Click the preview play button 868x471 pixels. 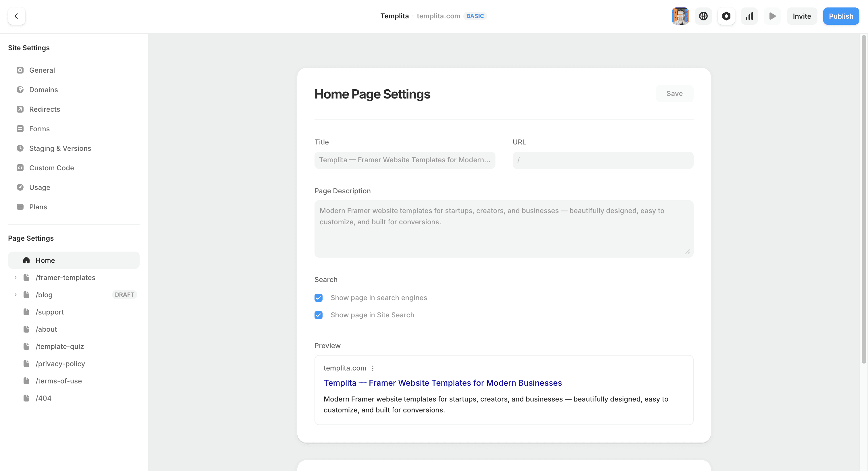pyautogui.click(x=772, y=16)
